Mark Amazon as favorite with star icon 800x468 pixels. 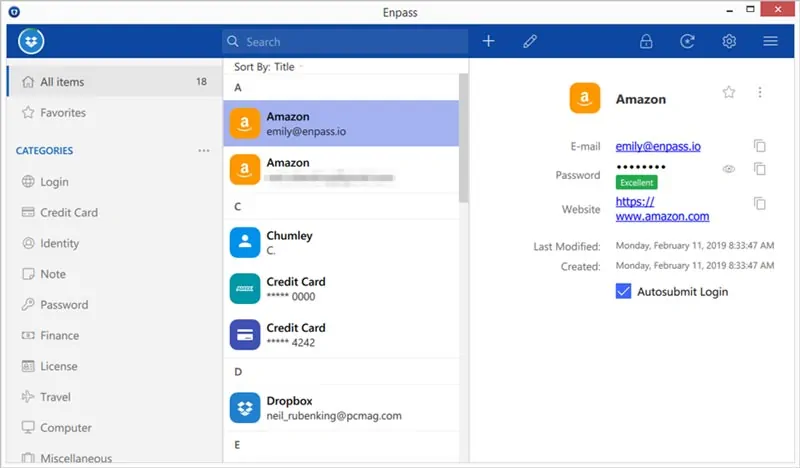(x=729, y=92)
